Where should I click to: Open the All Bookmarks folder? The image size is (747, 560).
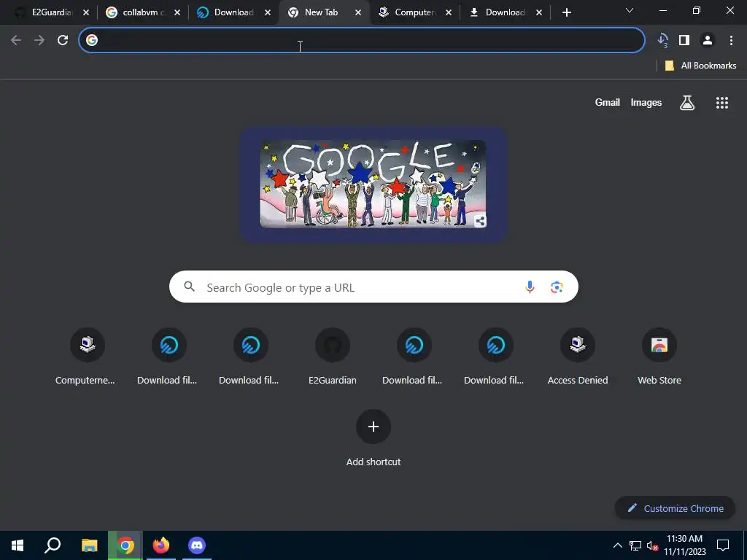[700, 66]
